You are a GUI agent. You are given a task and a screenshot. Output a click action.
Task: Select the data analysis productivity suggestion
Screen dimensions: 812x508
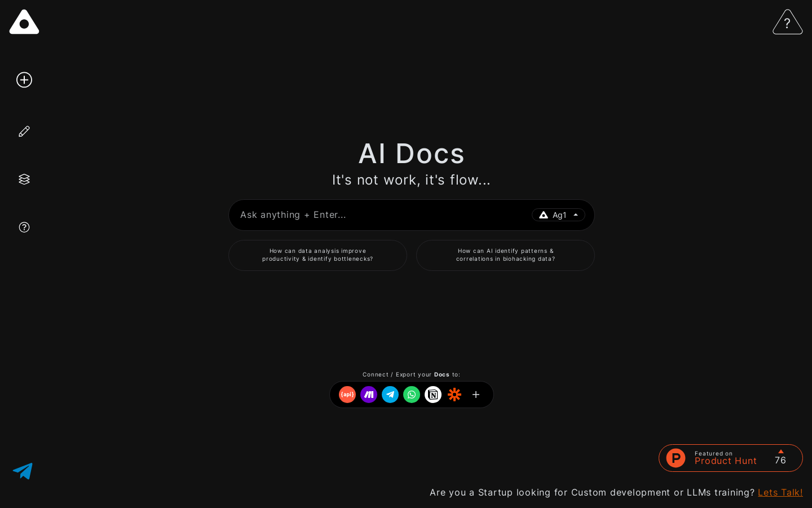317,255
